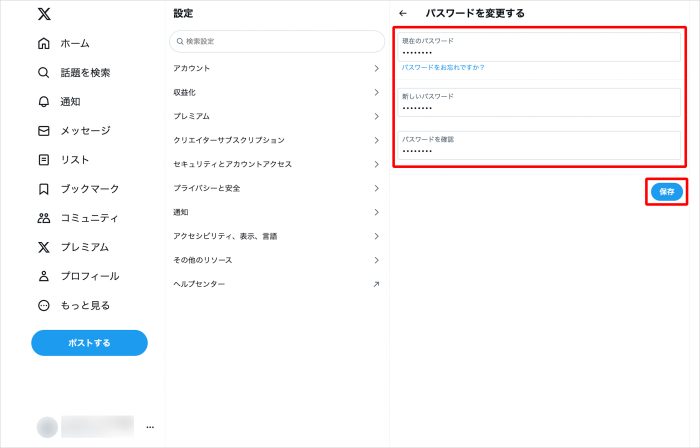Viewport: 700px width, 448px height.
Task: Open the ホーム home icon
Action: pos(43,44)
